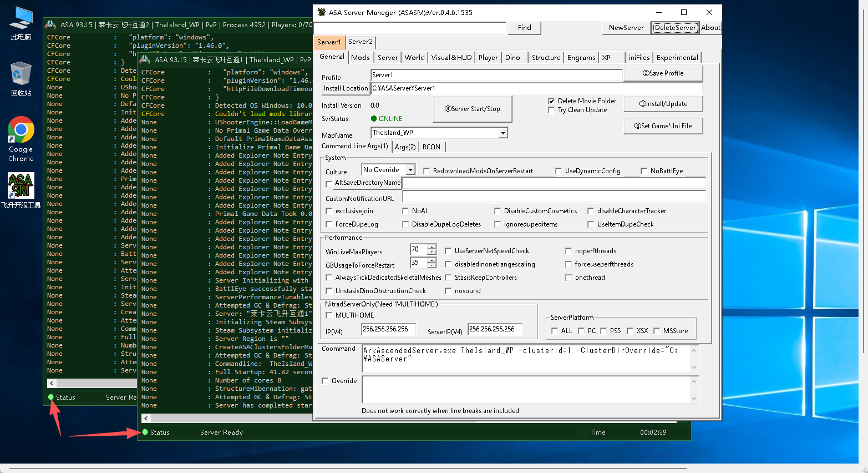Tick the MULTIHOME checkbox
868x473 pixels.
click(329, 315)
